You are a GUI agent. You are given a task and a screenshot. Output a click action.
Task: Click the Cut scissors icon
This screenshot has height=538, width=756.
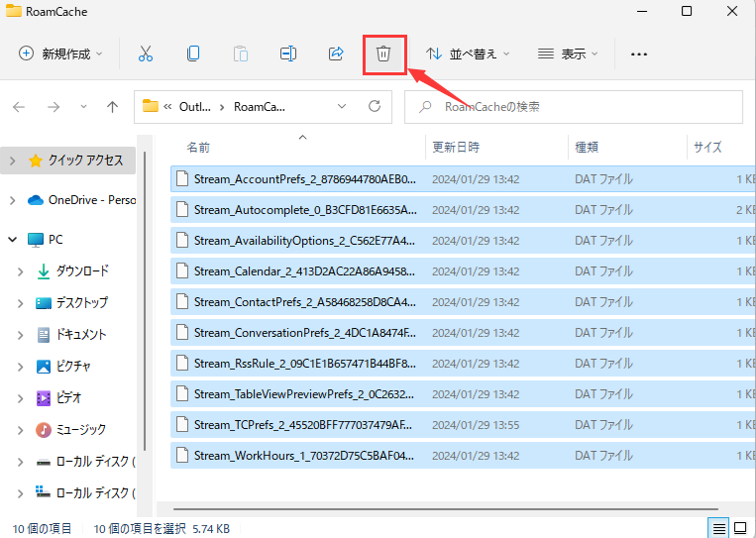(146, 54)
